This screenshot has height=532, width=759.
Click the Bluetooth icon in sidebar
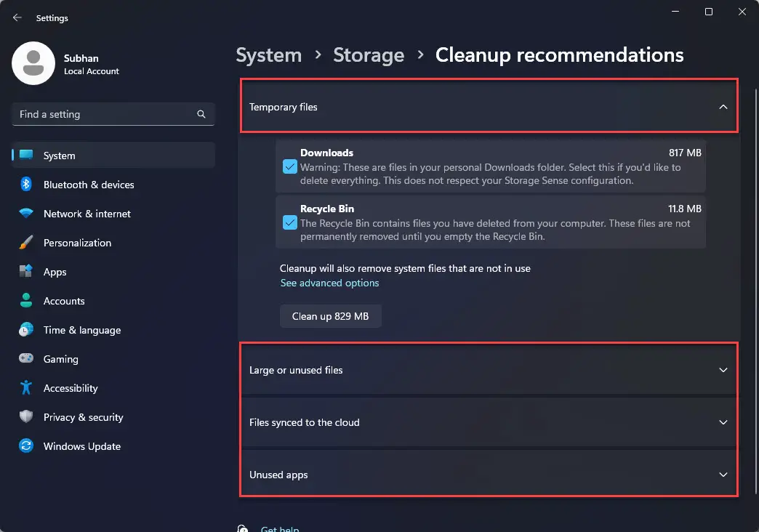26,184
